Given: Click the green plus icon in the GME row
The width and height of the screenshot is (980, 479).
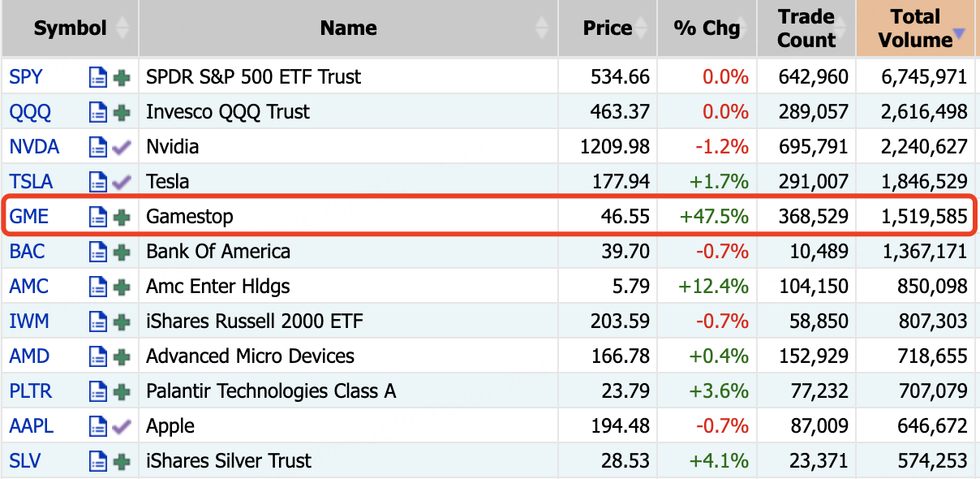Looking at the screenshot, I should pyautogui.click(x=122, y=218).
